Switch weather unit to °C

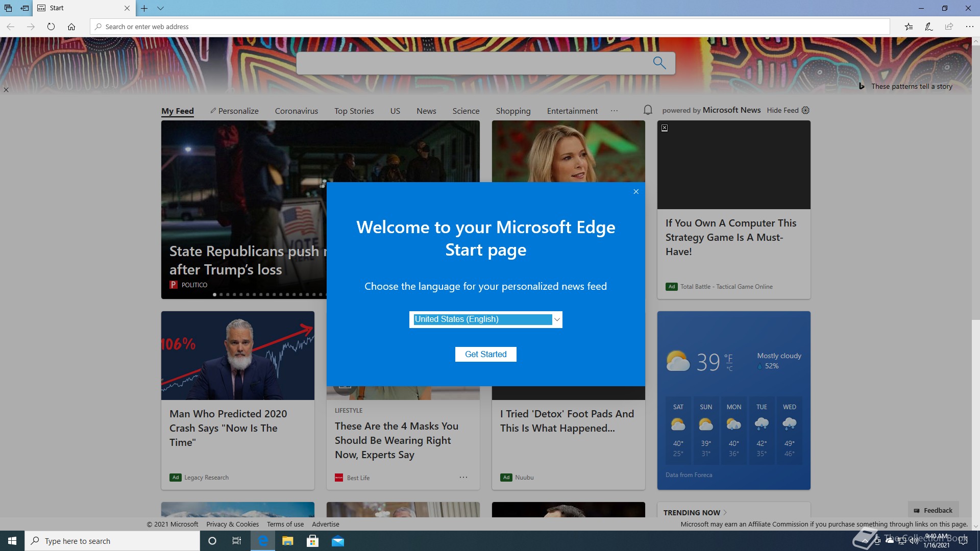[729, 368]
